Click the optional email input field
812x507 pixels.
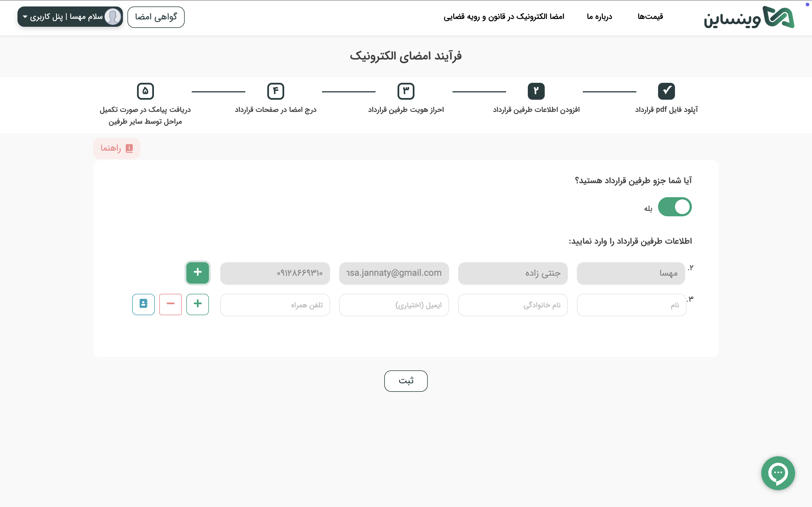pyautogui.click(x=394, y=305)
